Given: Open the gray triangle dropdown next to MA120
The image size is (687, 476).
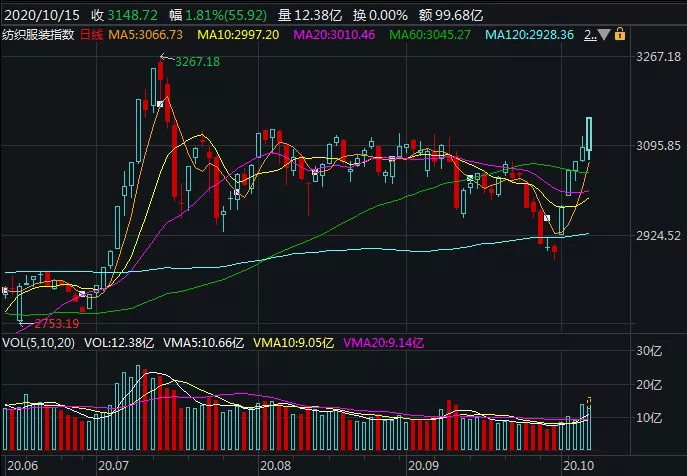Looking at the screenshot, I should [604, 35].
